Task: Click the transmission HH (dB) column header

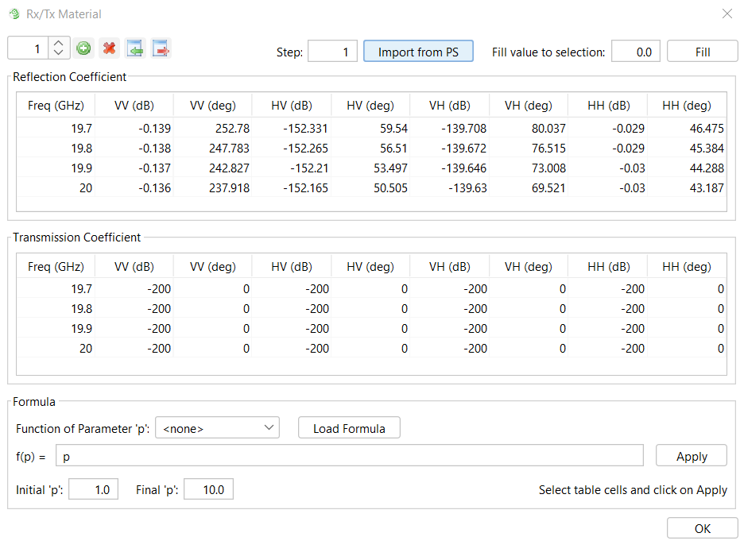Action: (608, 267)
